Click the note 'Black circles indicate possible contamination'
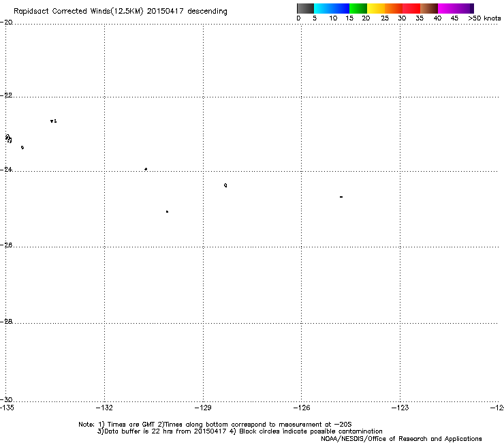The width and height of the screenshot is (504, 443). pyautogui.click(x=311, y=431)
